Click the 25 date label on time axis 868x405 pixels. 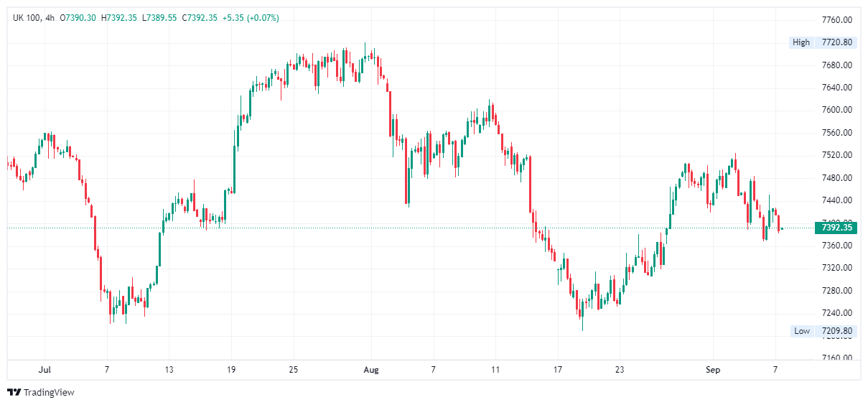pyautogui.click(x=293, y=370)
